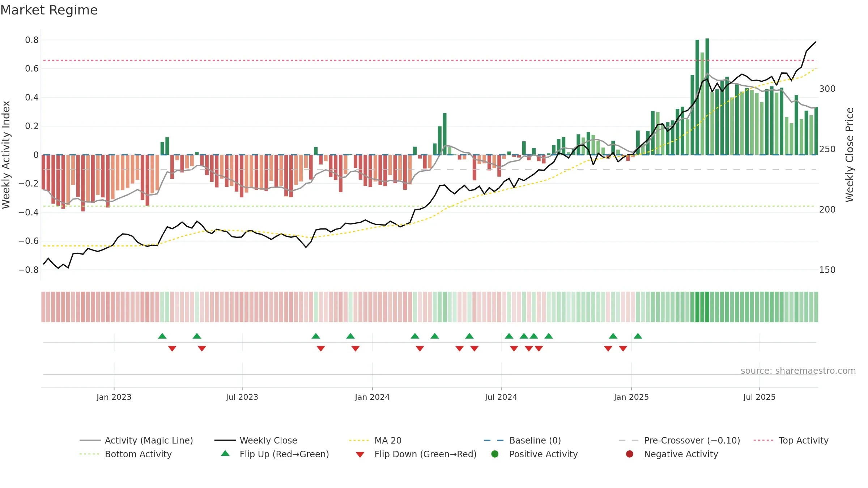This screenshot has height=488, width=868.
Task: Click the tallest green activity bar above 0.8
Action: (x=707, y=97)
